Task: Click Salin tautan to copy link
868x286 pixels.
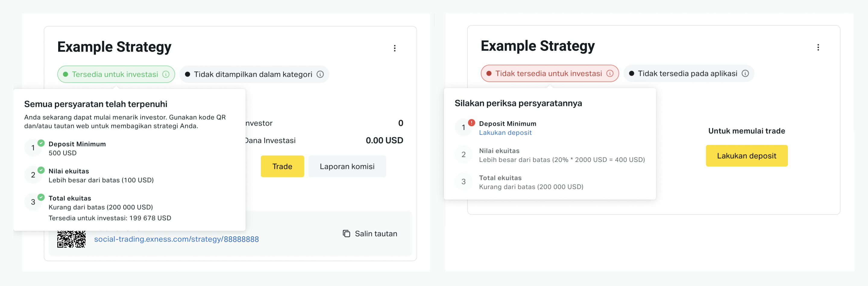Action: [376, 234]
